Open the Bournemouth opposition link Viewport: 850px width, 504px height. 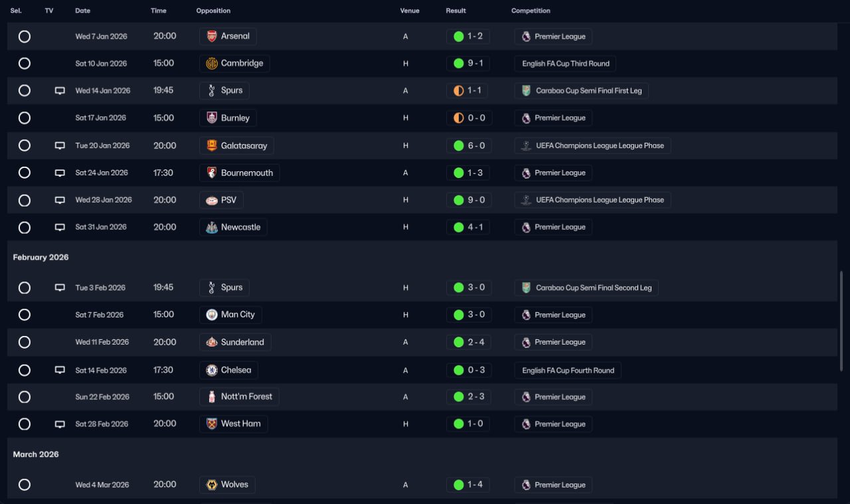pyautogui.click(x=246, y=173)
